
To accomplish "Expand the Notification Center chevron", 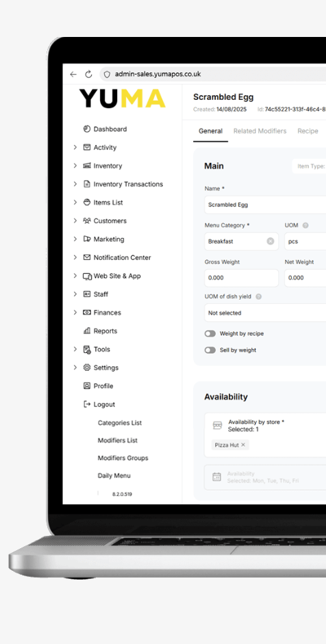I will click(x=75, y=257).
